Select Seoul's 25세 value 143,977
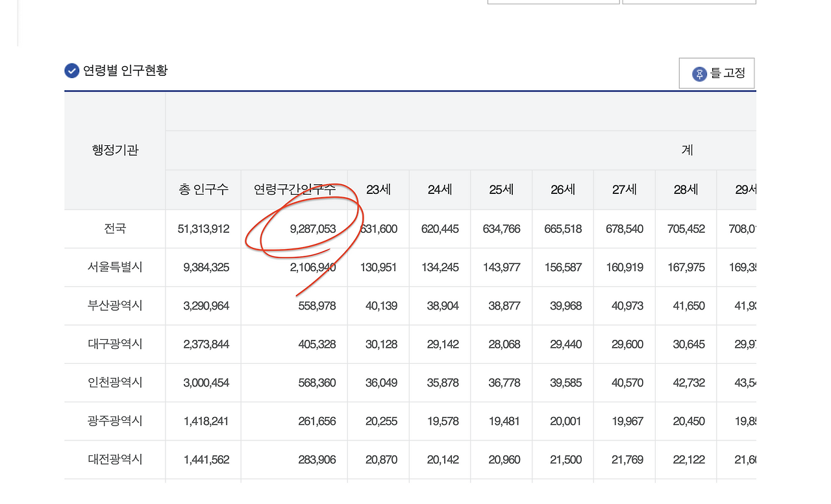Viewport: 831px width, 504px height. (x=502, y=267)
